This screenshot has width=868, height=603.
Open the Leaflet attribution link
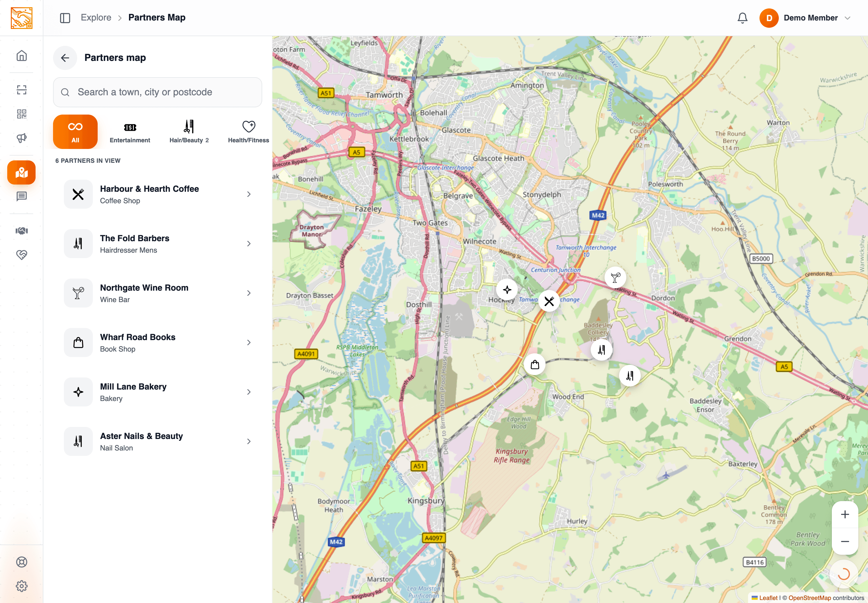[x=768, y=598]
